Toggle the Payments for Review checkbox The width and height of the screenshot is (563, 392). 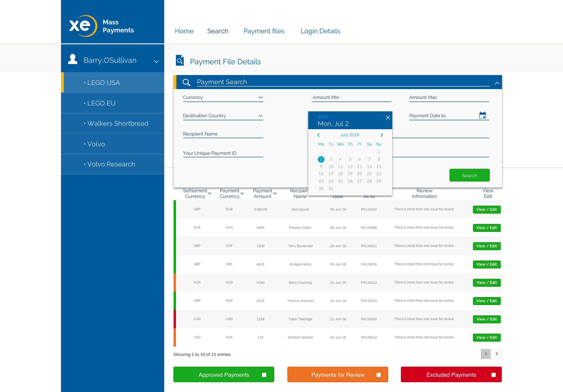(379, 375)
